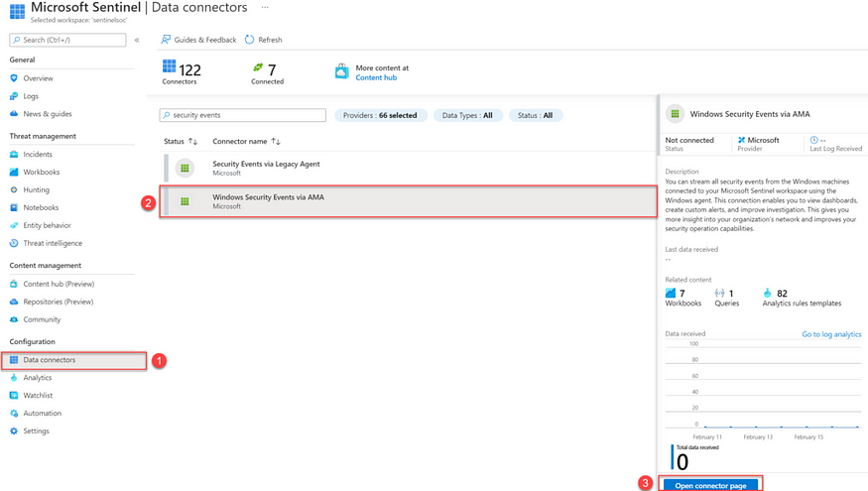The height and width of the screenshot is (491, 868).
Task: Click the 82 Analytics rules templates
Action: coord(802,298)
